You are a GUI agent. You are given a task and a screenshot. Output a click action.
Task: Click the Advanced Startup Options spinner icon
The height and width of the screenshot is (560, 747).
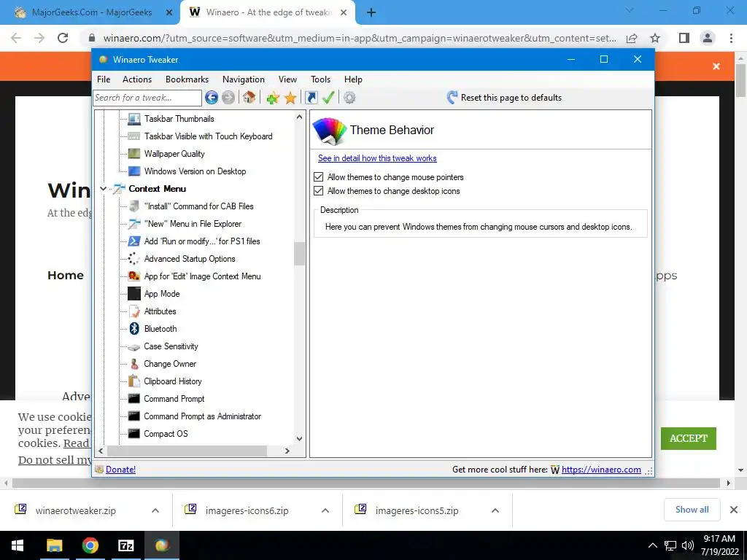pos(134,259)
